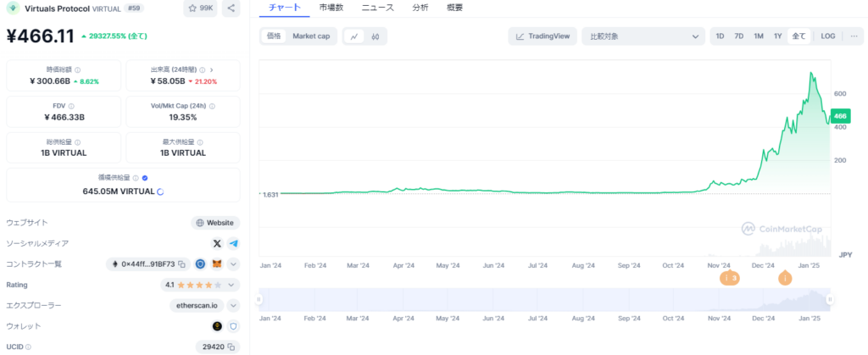Click the info icon next to 総供給量

click(77, 142)
